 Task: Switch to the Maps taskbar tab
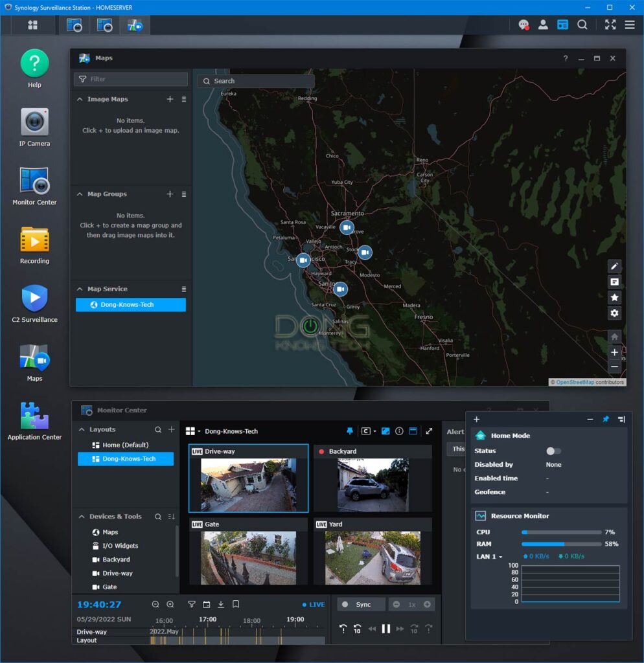point(135,25)
